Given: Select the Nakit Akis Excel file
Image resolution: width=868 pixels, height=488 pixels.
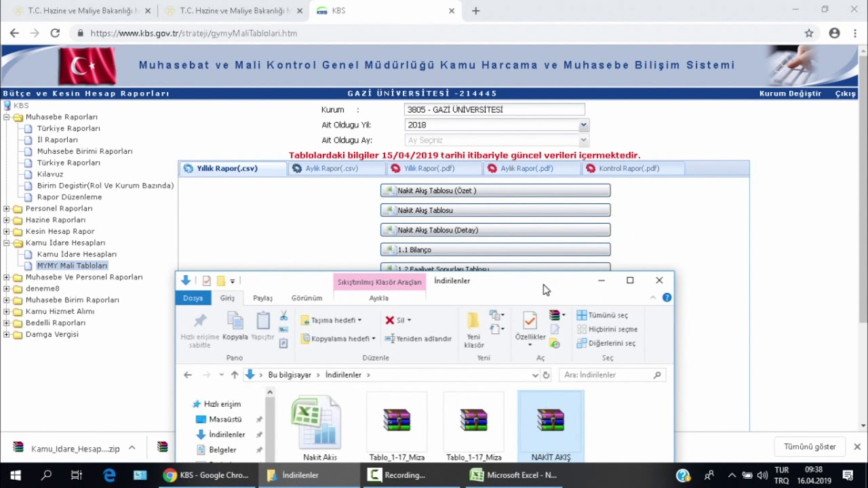Looking at the screenshot, I should click(320, 428).
